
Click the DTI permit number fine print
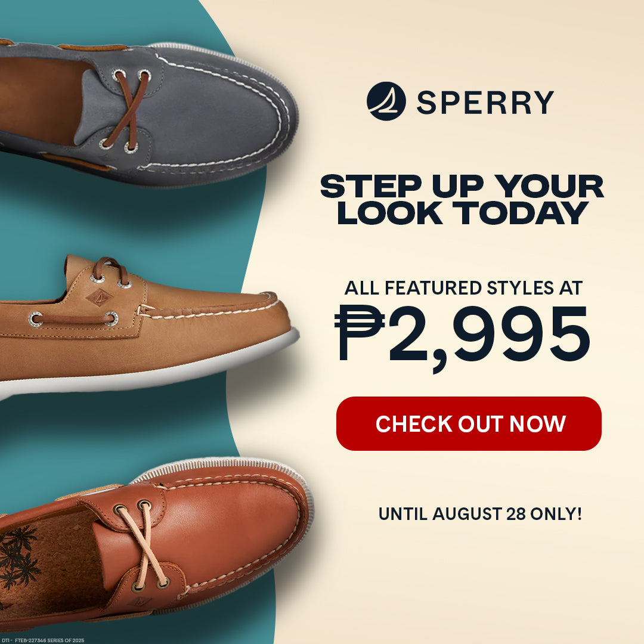[42, 640]
